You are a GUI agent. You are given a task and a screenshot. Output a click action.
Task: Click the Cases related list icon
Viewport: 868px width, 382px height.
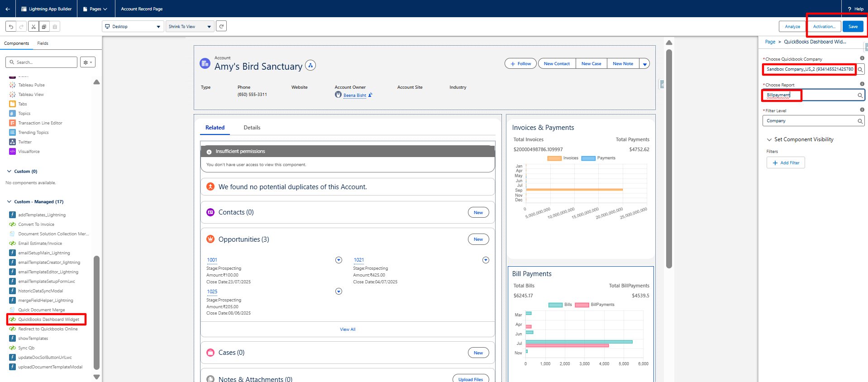tap(210, 353)
